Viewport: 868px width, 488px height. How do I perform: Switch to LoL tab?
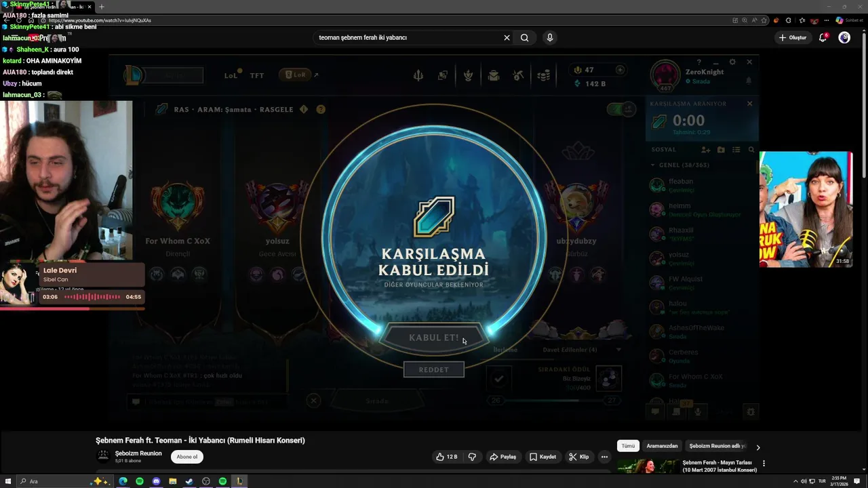pyautogui.click(x=231, y=75)
